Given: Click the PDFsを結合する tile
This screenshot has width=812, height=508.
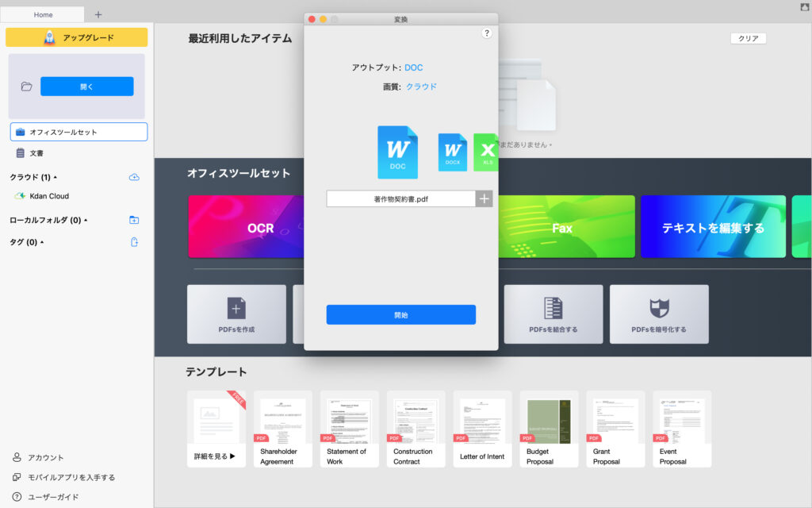Looking at the screenshot, I should [x=553, y=314].
